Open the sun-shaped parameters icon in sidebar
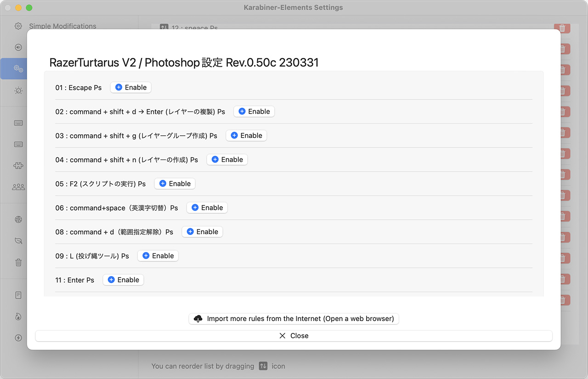 coord(18,91)
